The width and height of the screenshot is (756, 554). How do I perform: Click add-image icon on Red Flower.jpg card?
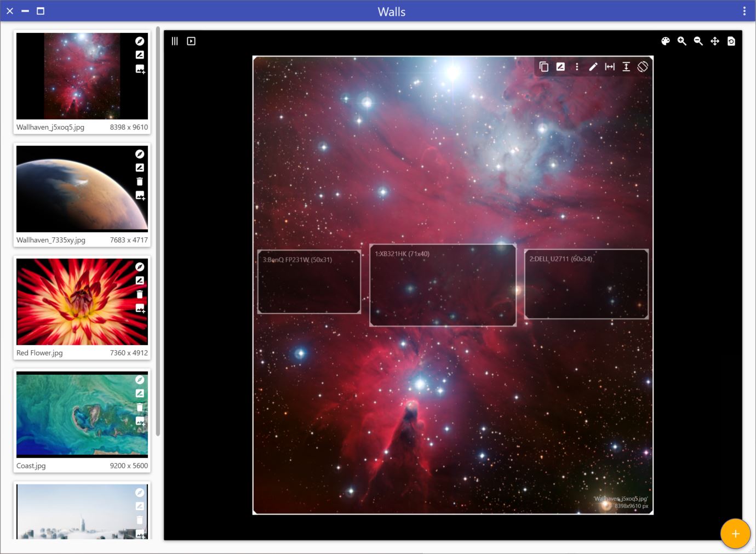point(140,309)
